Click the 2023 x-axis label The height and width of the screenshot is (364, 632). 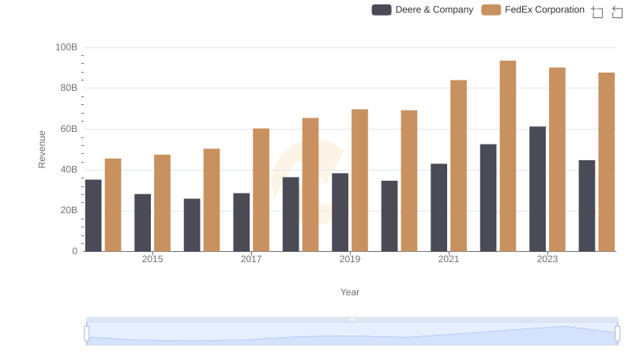[x=547, y=259]
